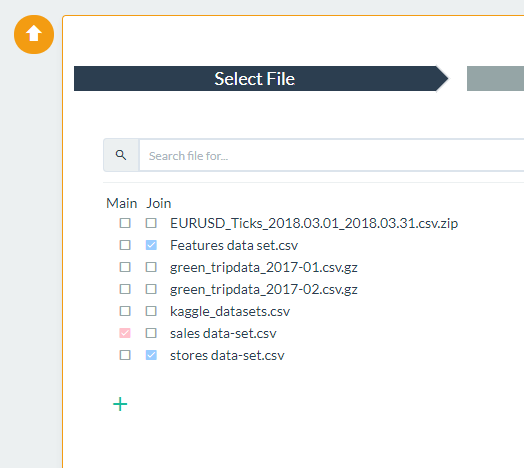The height and width of the screenshot is (468, 524).
Task: Check Join for kaggle_datasets.csv
Action: (x=151, y=311)
